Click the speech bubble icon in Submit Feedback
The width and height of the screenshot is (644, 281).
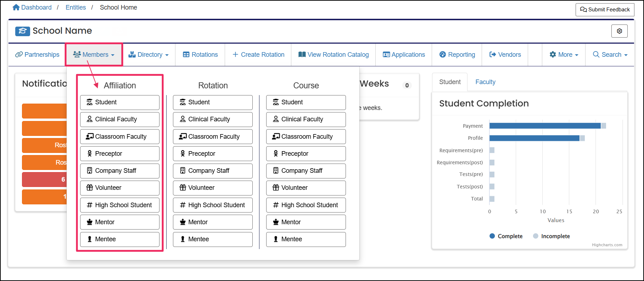click(583, 10)
